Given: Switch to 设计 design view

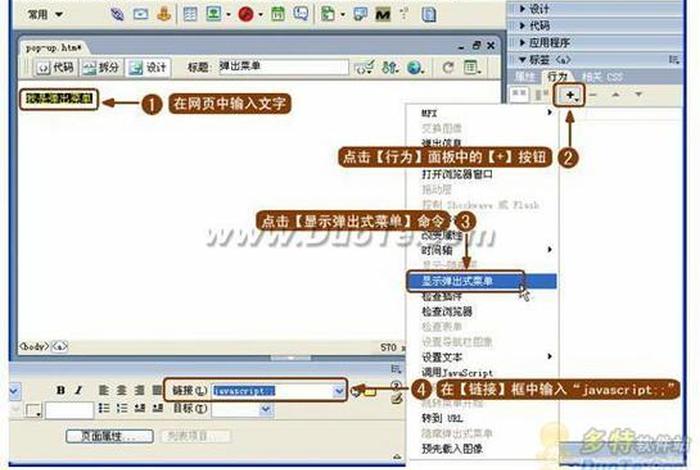Looking at the screenshot, I should pyautogui.click(x=148, y=67).
